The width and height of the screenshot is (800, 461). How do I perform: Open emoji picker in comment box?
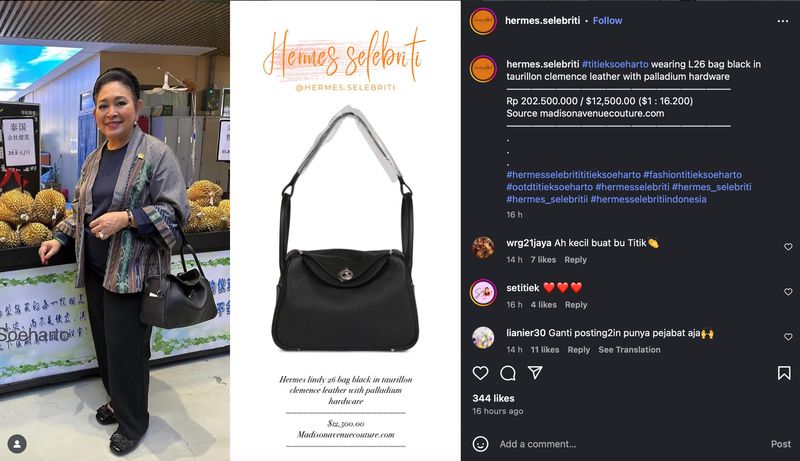480,444
